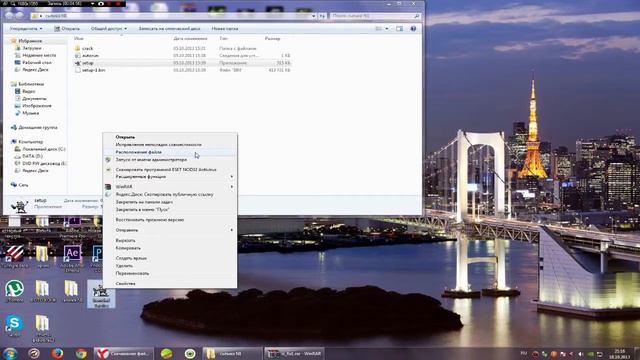Screen dimensions: 640x360
Task: Choose Создать ярлык in context menu
Action: [170, 258]
